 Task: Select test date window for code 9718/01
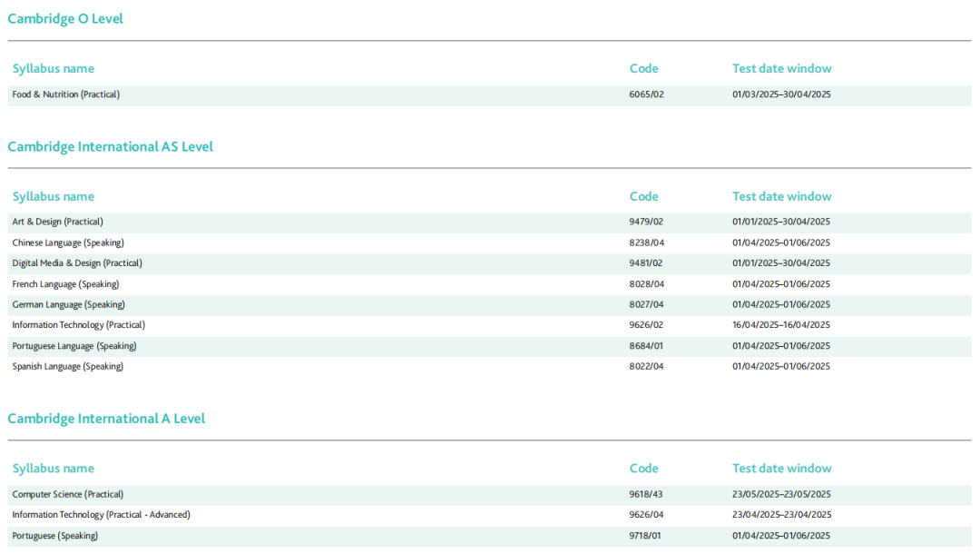(781, 536)
